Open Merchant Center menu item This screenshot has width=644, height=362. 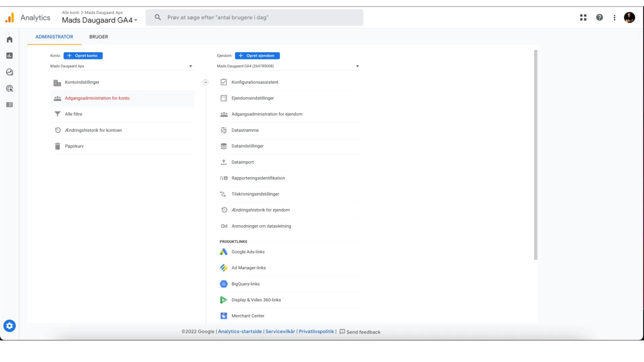[x=289, y=316]
